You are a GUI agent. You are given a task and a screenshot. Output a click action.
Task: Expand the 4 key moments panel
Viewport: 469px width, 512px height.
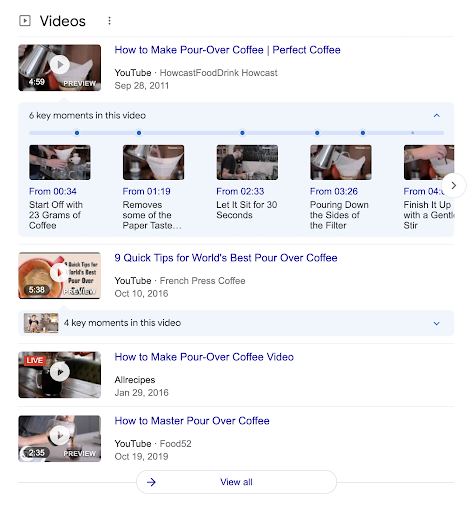point(437,323)
